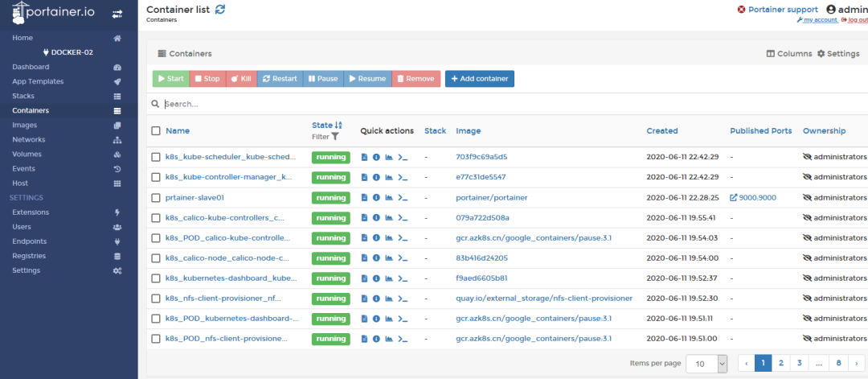Screen dimensions: 868x379
Task: Click the container Search field
Action: [510, 104]
